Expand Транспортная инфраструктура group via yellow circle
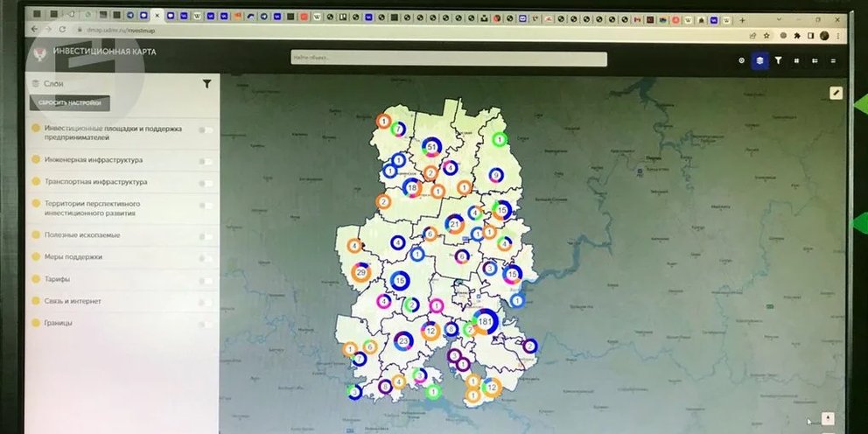Viewport: 868px width, 434px height. point(36,181)
